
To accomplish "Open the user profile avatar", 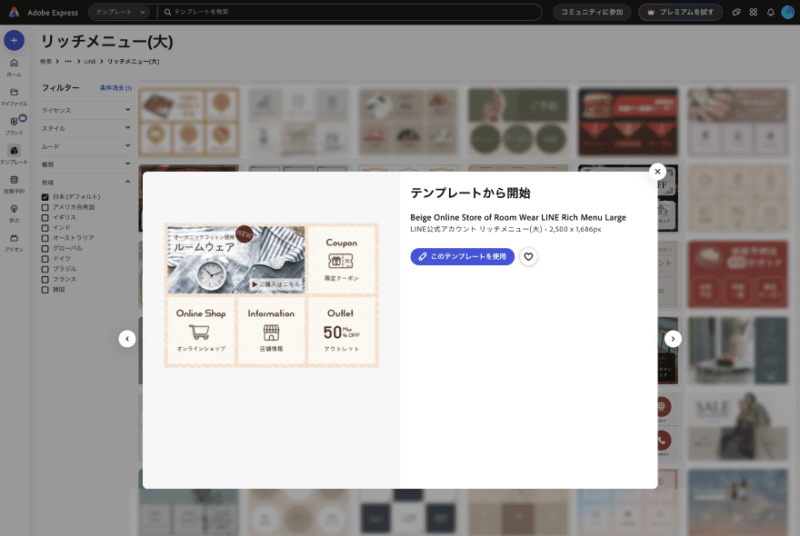I will point(788,12).
